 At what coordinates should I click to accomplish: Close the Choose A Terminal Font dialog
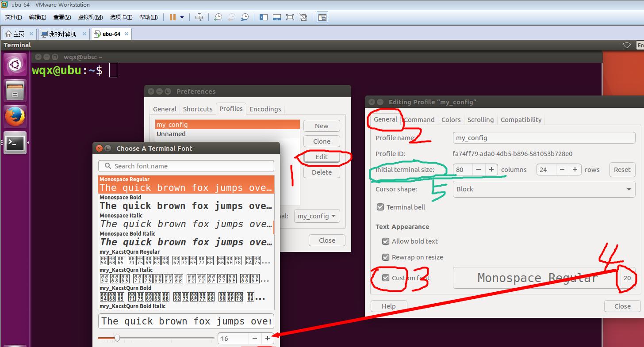click(99, 149)
